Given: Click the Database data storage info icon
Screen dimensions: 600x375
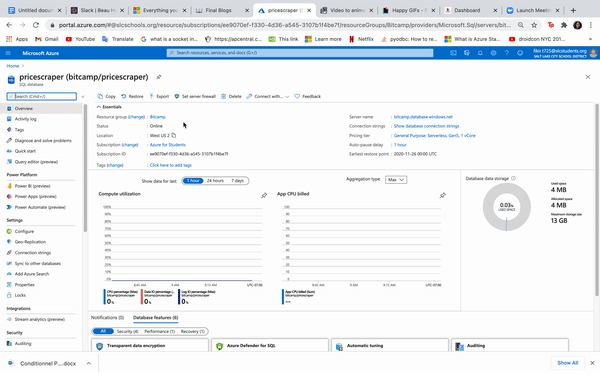Looking at the screenshot, I should point(514,178).
